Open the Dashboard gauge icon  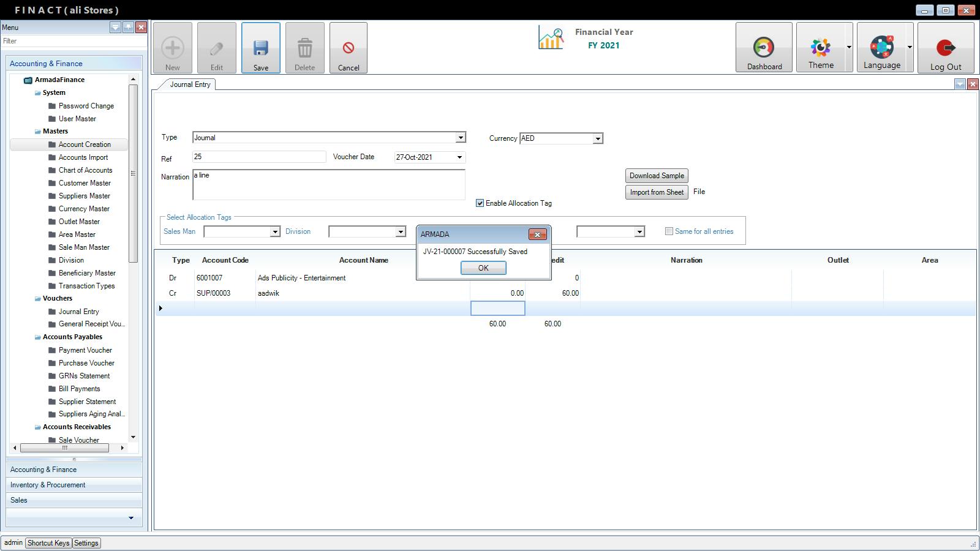[763, 48]
